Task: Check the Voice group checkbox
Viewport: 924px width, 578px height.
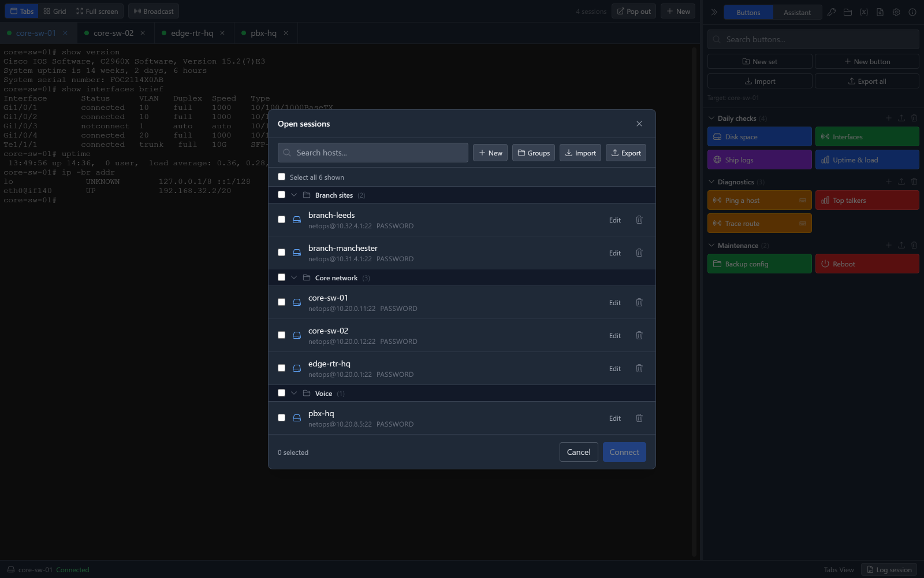Action: 282,393
